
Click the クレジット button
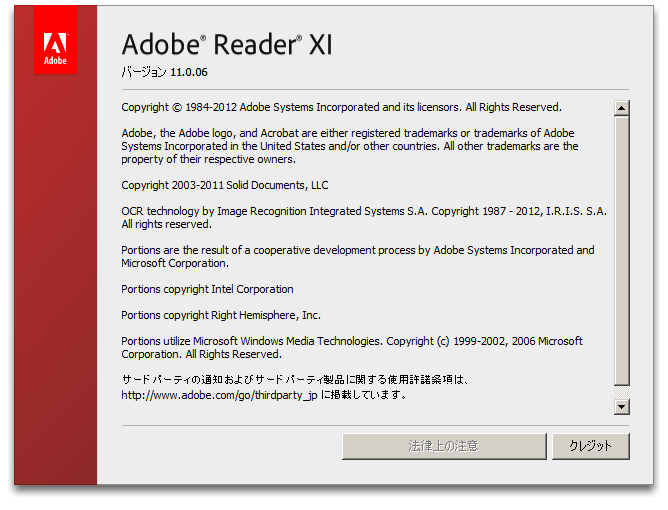pyautogui.click(x=590, y=446)
